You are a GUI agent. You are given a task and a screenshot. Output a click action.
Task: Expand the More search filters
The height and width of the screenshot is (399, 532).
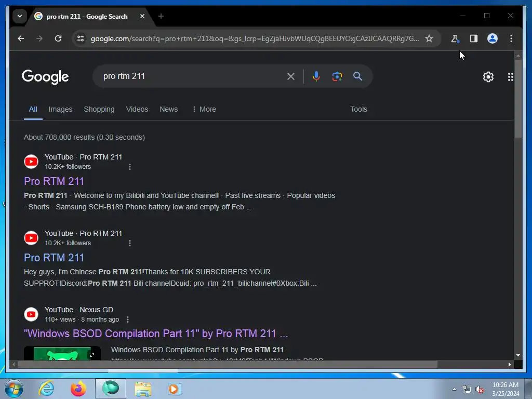[x=204, y=109]
